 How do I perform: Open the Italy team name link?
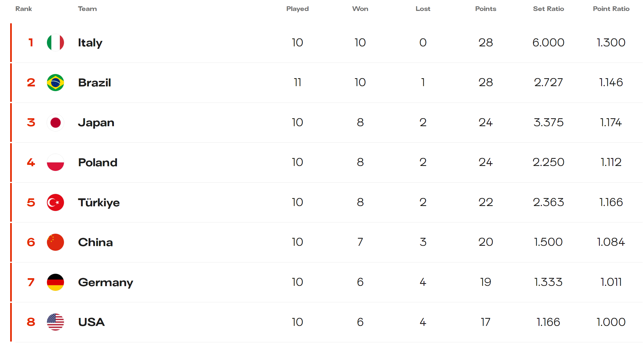[90, 43]
